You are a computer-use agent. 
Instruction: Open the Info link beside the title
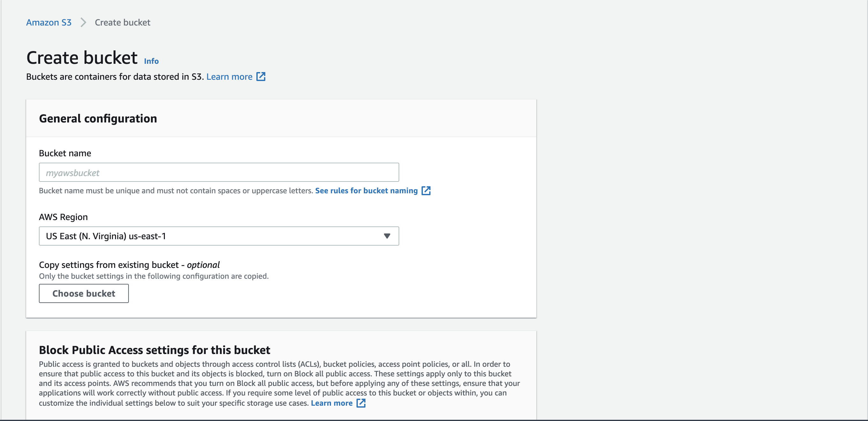click(151, 61)
